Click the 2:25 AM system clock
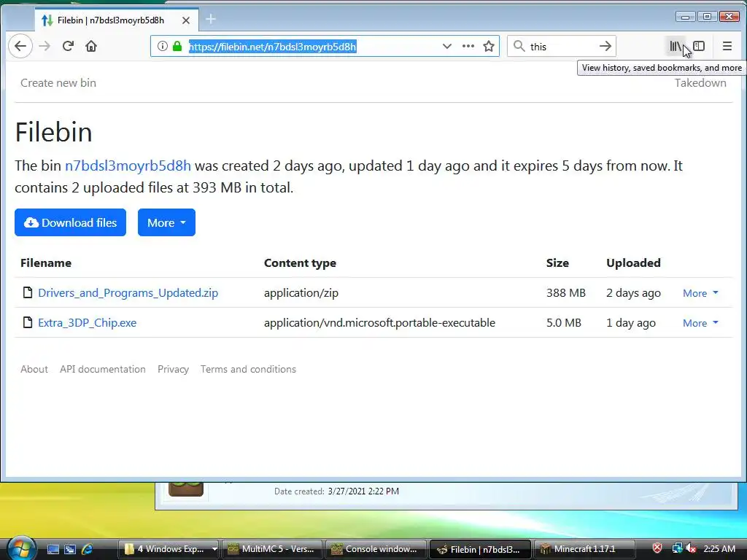 point(719,548)
